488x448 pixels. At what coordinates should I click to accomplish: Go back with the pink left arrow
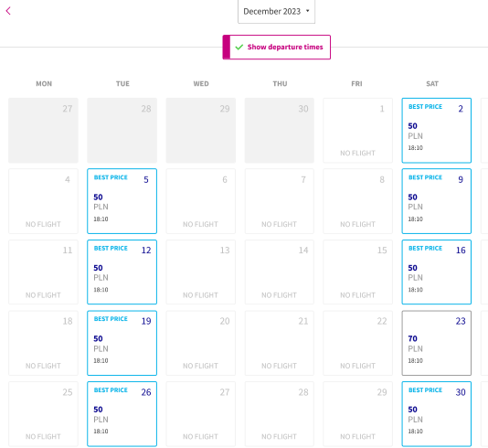pyautogui.click(x=8, y=11)
